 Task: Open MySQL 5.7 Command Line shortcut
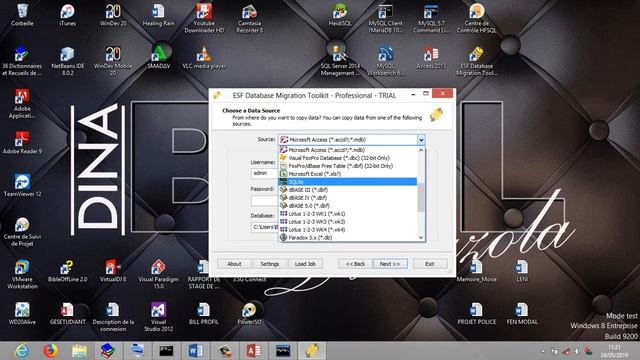(431, 18)
